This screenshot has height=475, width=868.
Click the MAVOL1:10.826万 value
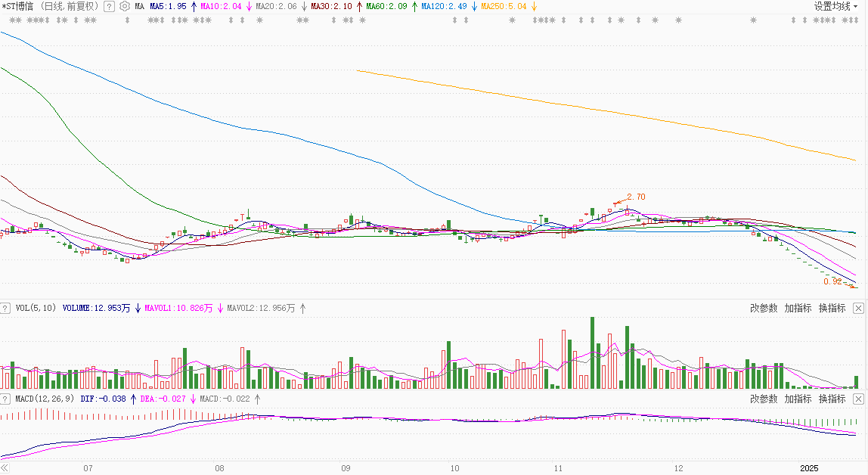(178, 309)
